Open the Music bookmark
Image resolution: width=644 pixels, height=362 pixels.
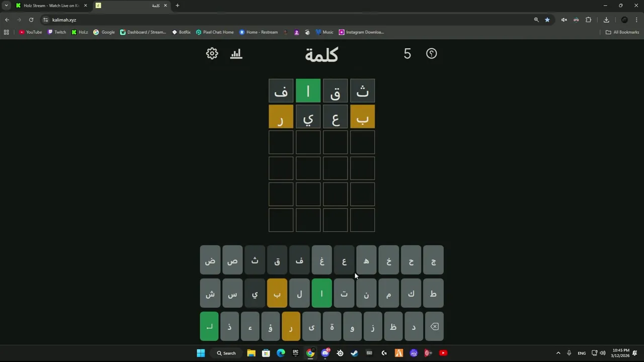pyautogui.click(x=325, y=32)
